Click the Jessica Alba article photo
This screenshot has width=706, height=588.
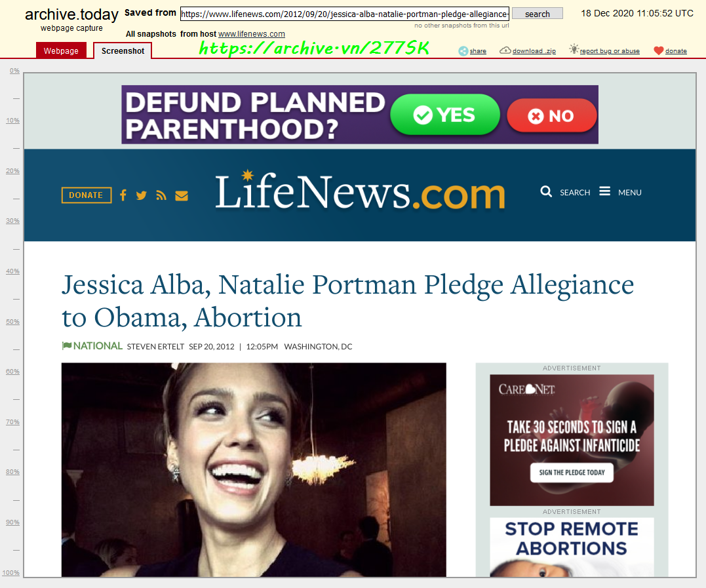(x=254, y=469)
